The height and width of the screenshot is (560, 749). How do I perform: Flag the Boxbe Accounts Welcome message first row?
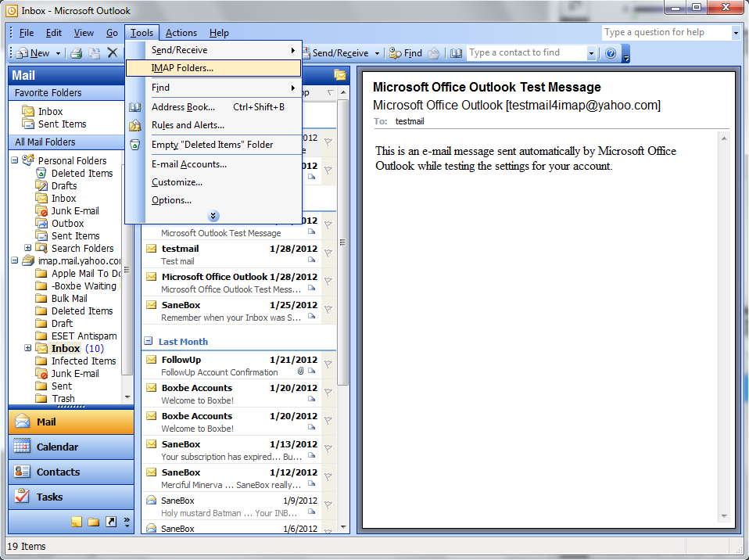[328, 393]
